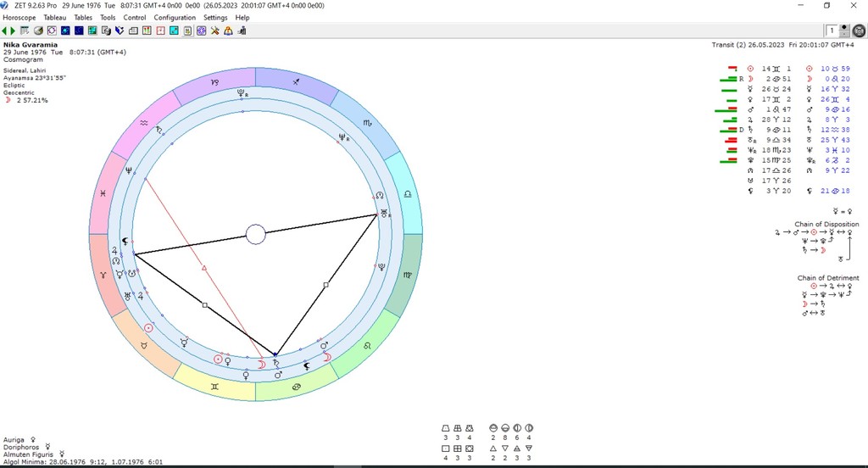The height and width of the screenshot is (468, 868).
Task: Click the pink square toolbar icon
Action: tap(160, 31)
